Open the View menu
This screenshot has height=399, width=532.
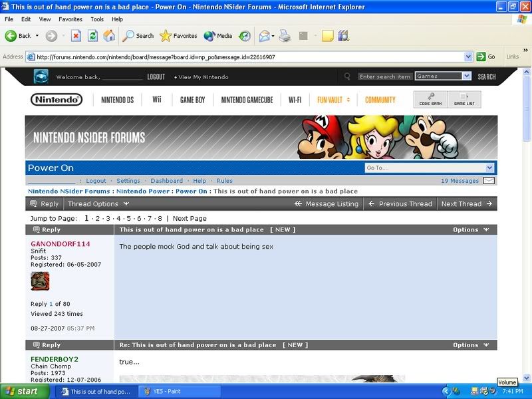coord(45,19)
